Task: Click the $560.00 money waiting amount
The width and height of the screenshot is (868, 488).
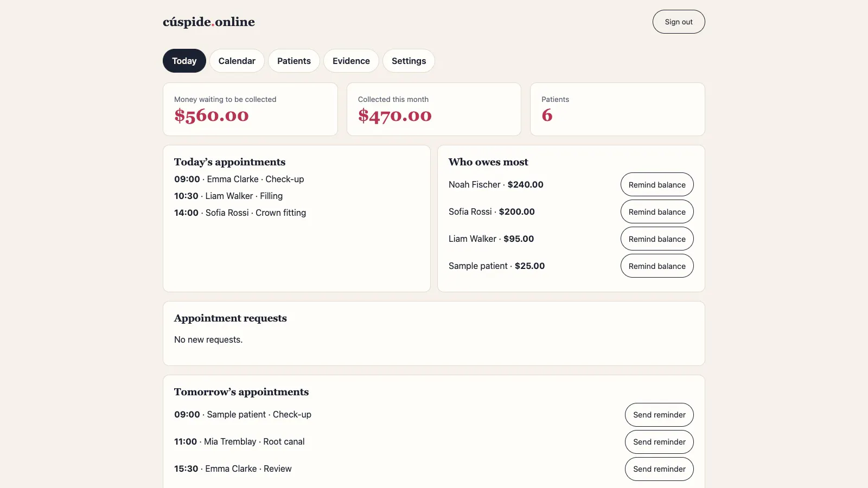Action: pyautogui.click(x=212, y=115)
